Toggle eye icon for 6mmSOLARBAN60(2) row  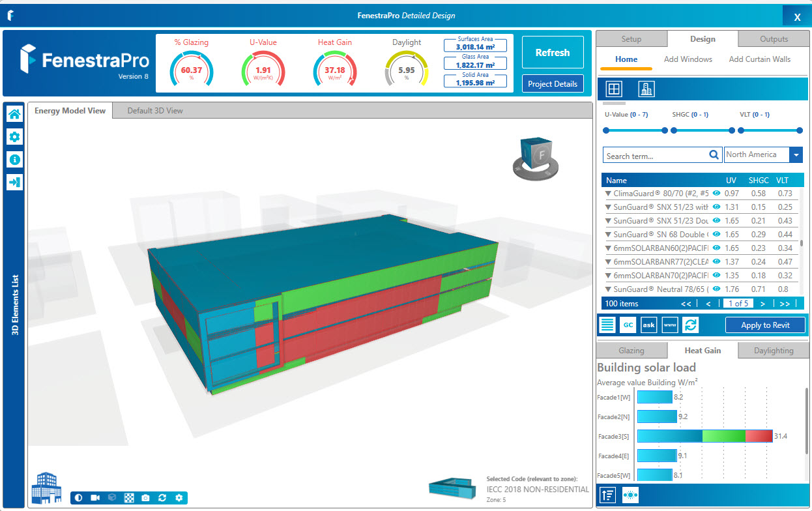[716, 248]
